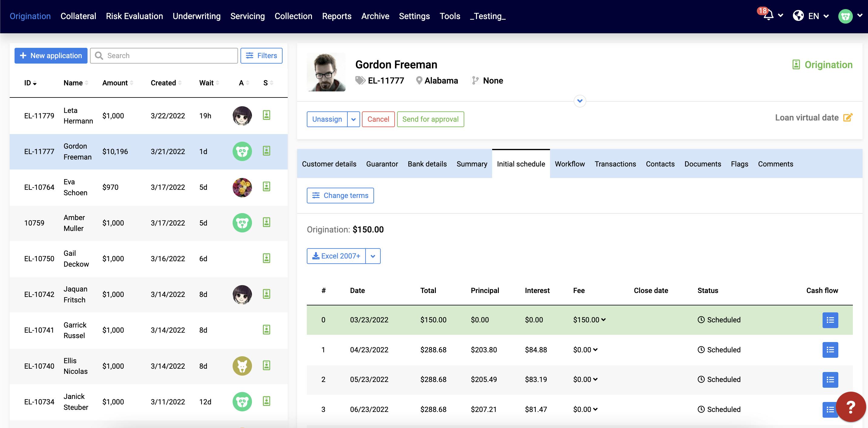Image resolution: width=868 pixels, height=428 pixels.
Task: Click the bear avatar on Gordon Freeman's row
Action: coord(242,152)
